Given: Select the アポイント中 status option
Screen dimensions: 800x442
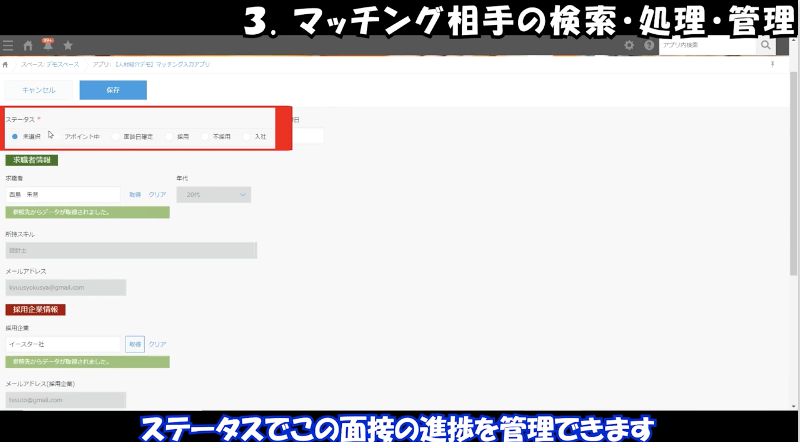Looking at the screenshot, I should pos(82,136).
